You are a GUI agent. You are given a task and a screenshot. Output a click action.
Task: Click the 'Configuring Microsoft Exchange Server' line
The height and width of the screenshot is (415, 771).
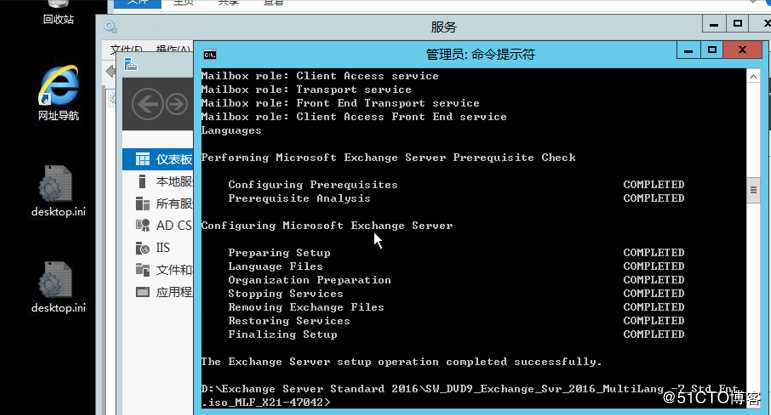[x=327, y=226]
